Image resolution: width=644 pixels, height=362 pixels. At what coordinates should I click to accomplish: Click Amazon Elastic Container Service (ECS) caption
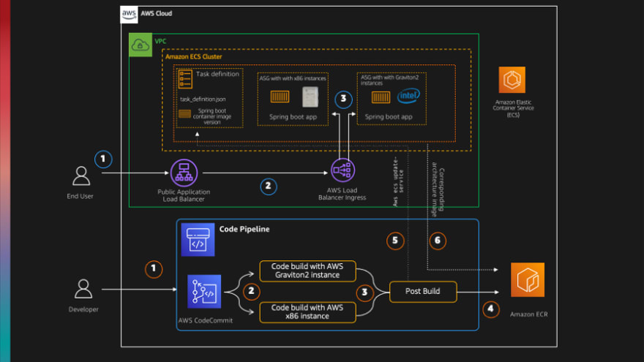pyautogui.click(x=513, y=108)
